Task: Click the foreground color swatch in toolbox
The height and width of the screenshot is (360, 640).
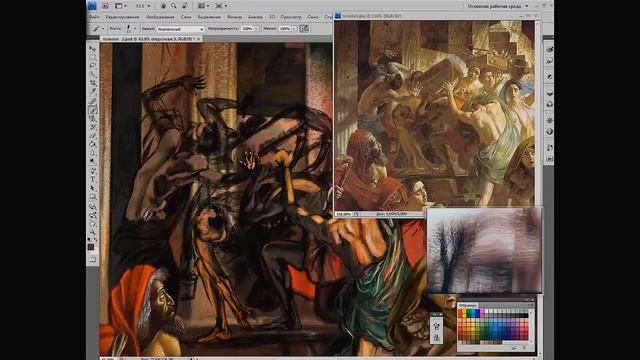Action: (91, 247)
